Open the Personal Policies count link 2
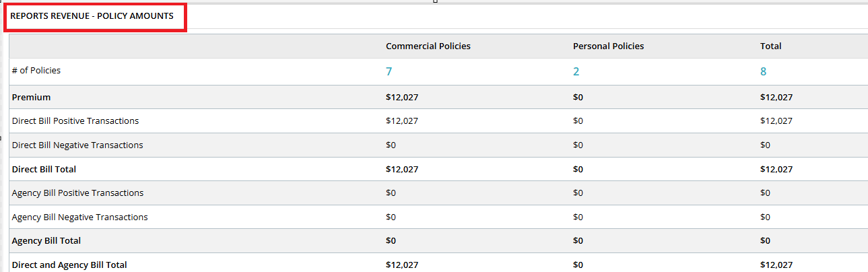868x272 pixels. pos(576,71)
